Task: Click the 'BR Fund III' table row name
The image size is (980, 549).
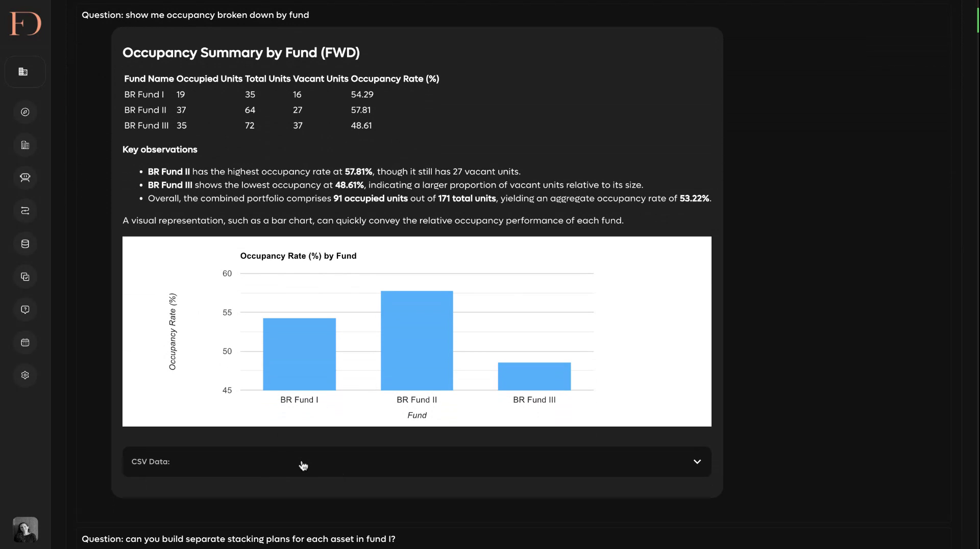Action: 146,126
